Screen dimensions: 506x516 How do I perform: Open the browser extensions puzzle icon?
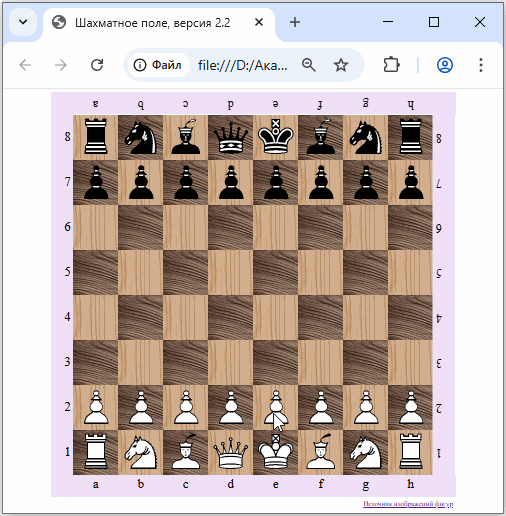pos(391,65)
